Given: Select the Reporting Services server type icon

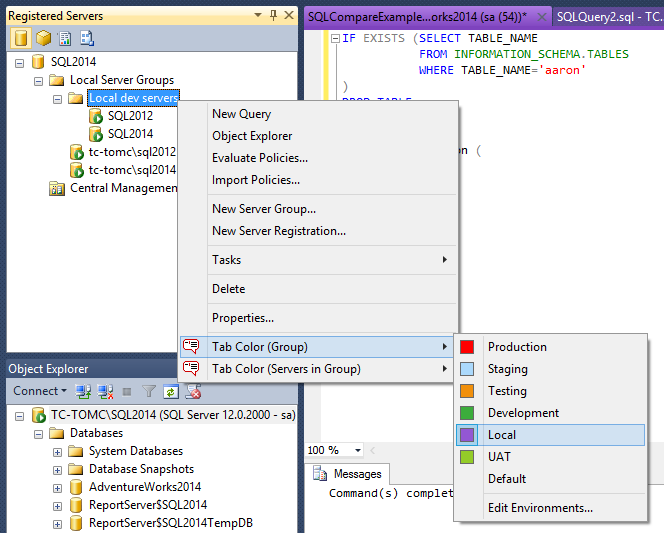Looking at the screenshot, I should tap(65, 38).
